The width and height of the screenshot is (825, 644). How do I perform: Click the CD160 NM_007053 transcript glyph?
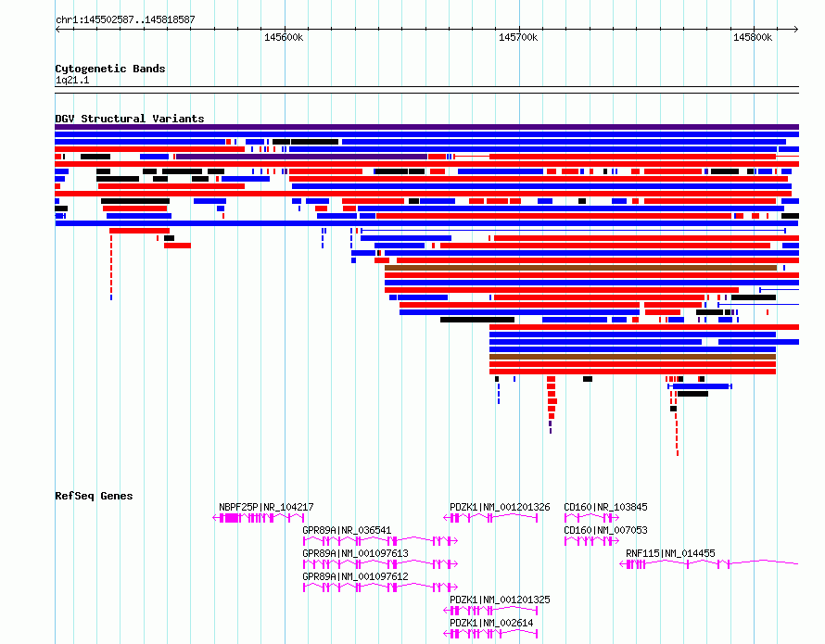click(x=591, y=541)
